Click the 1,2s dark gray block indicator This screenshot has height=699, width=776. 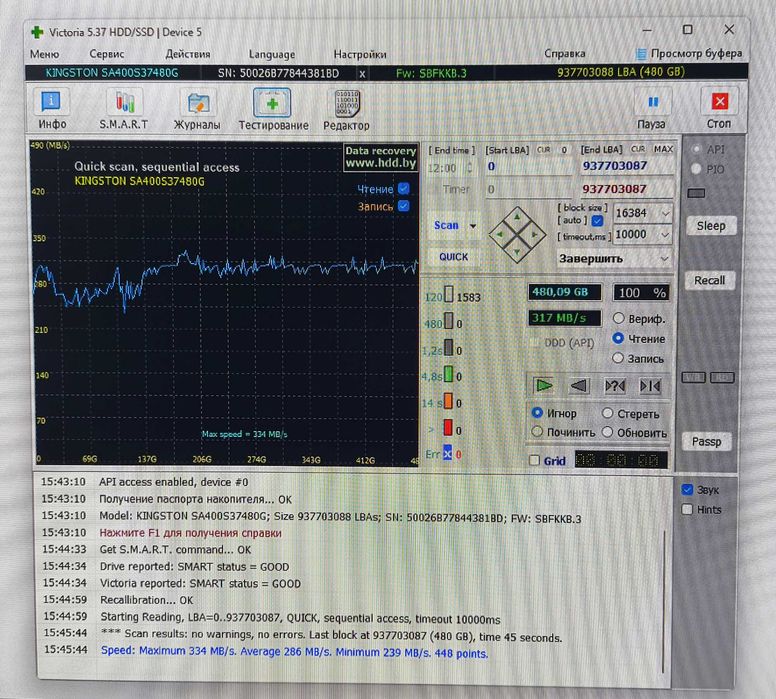(x=448, y=348)
